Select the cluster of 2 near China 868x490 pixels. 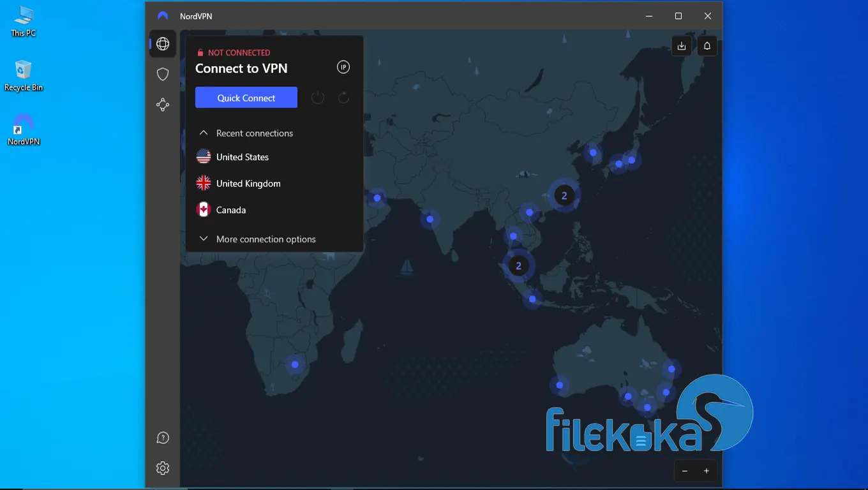(x=564, y=196)
